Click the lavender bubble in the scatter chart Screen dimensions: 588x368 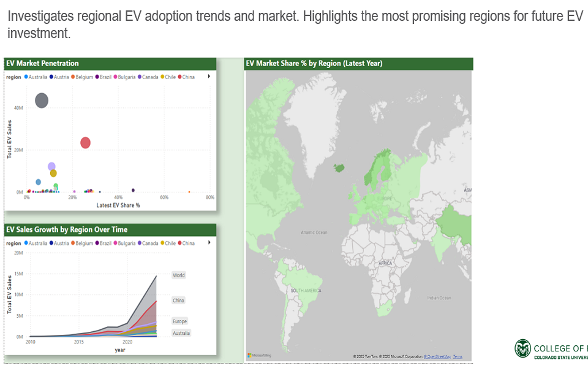[x=51, y=166]
